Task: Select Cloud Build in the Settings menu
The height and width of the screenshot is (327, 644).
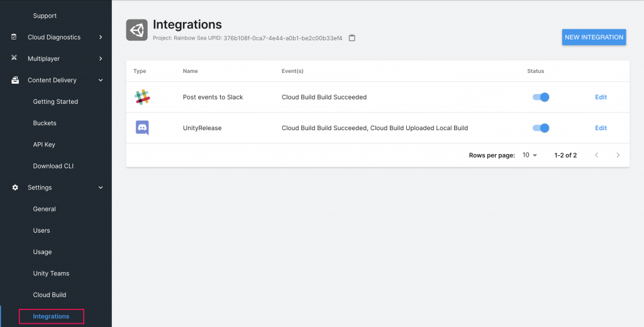Action: click(x=50, y=295)
